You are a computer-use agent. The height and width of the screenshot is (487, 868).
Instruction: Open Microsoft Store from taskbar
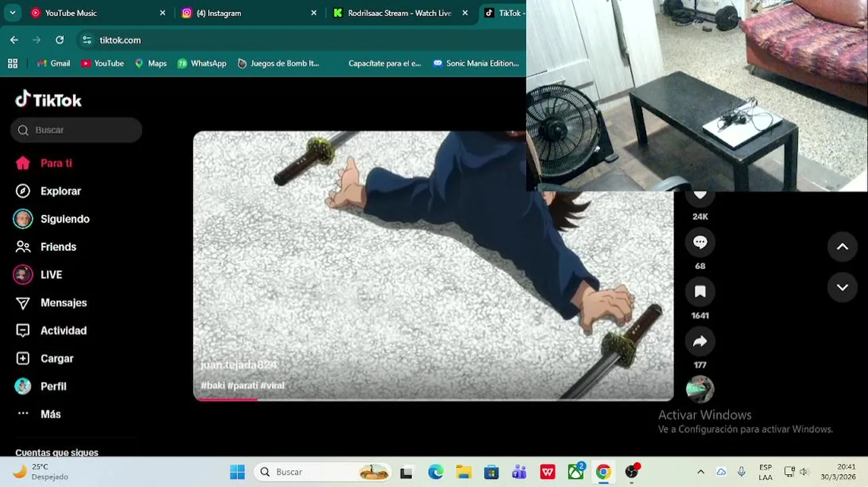tap(491, 472)
